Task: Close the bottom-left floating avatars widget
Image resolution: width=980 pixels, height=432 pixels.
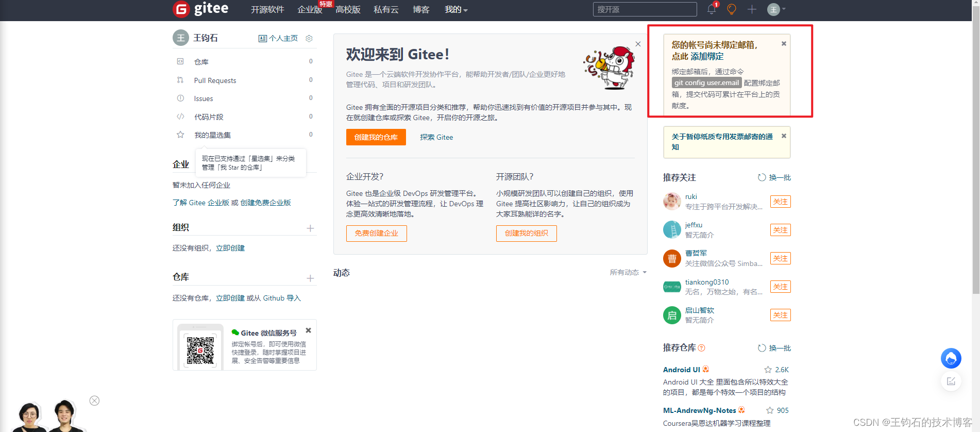Action: pos(94,401)
